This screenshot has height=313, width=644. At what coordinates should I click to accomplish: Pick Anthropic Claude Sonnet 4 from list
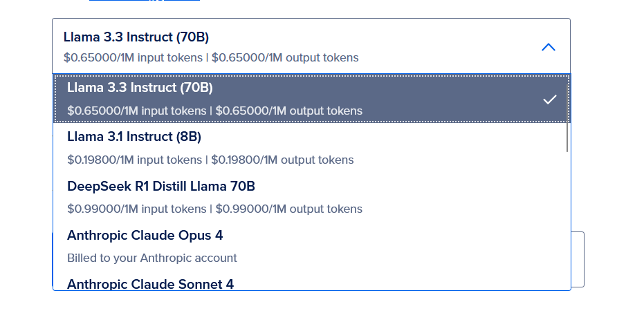(150, 283)
